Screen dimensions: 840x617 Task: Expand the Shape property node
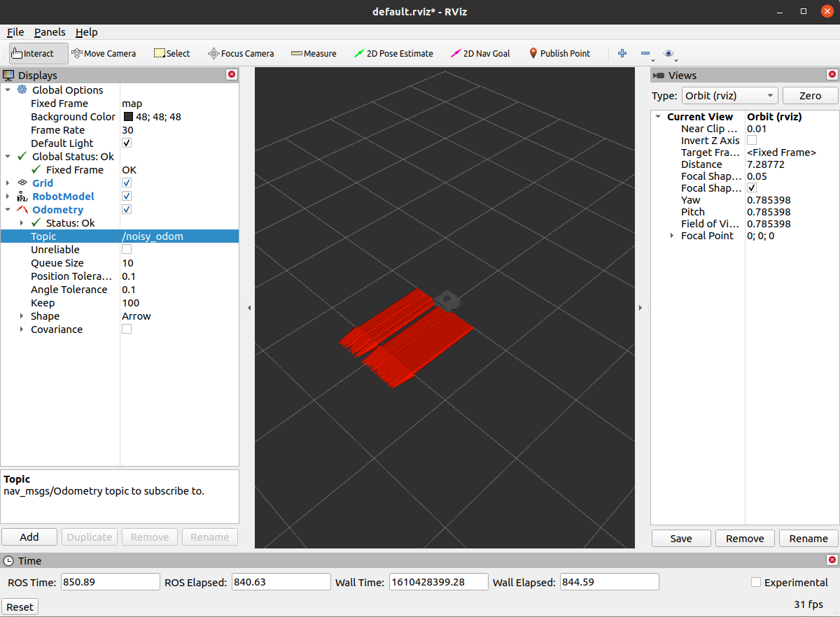tap(22, 315)
